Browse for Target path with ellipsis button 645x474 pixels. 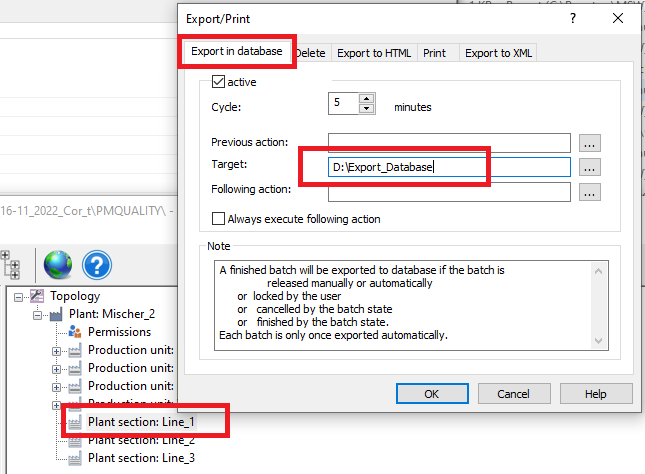coord(590,167)
